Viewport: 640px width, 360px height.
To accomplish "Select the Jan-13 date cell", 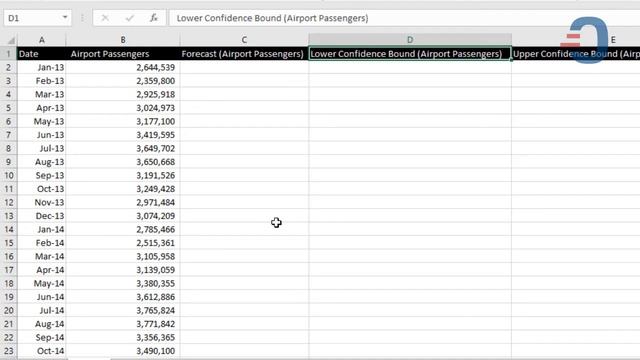I will [41, 67].
